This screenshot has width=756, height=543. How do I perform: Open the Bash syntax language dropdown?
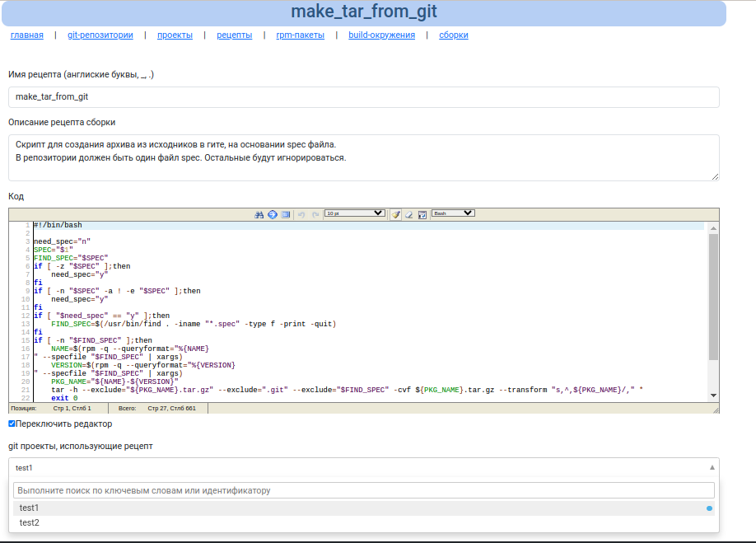(453, 213)
